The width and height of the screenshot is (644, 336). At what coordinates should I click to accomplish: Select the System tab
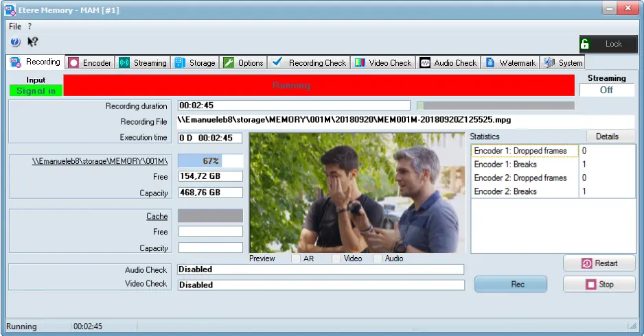[563, 62]
